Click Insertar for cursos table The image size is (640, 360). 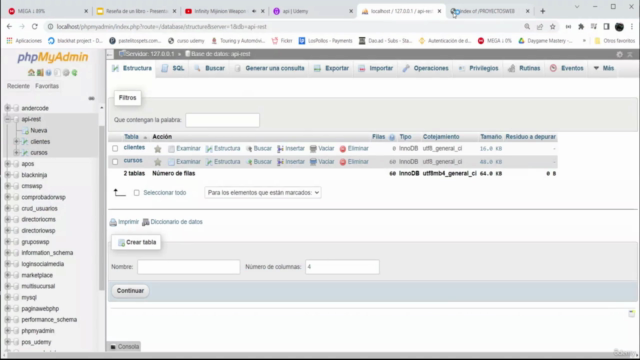click(291, 162)
